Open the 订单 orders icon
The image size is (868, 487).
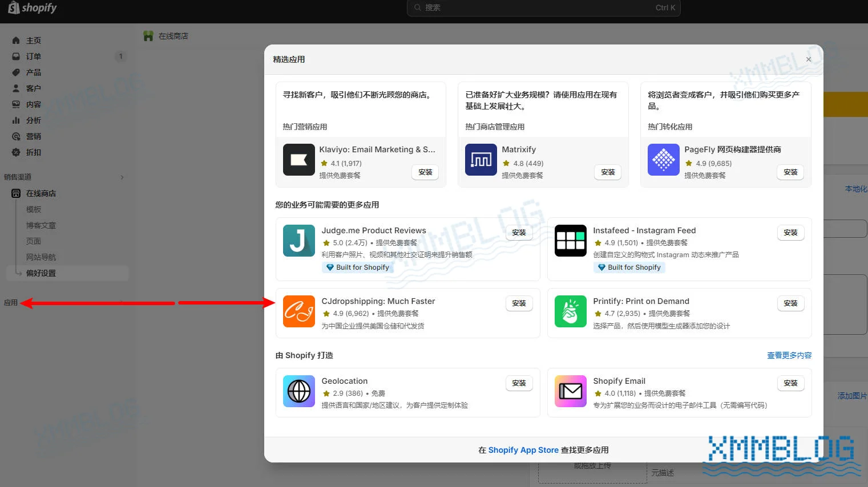(16, 56)
